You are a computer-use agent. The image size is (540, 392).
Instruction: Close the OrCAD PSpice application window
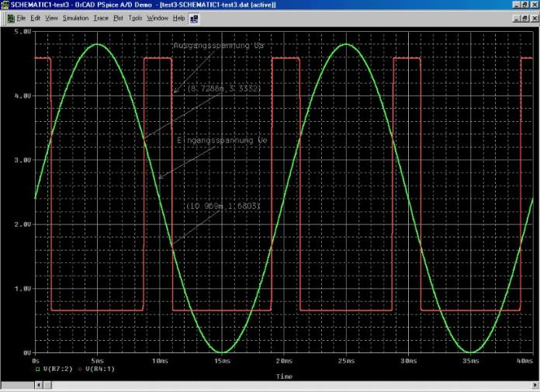click(535, 5)
